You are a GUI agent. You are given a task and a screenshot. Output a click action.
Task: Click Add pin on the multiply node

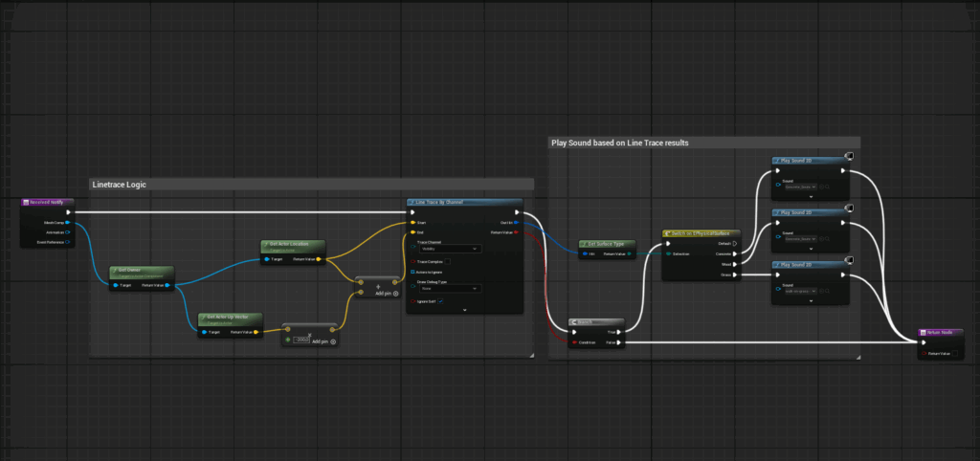click(x=332, y=340)
